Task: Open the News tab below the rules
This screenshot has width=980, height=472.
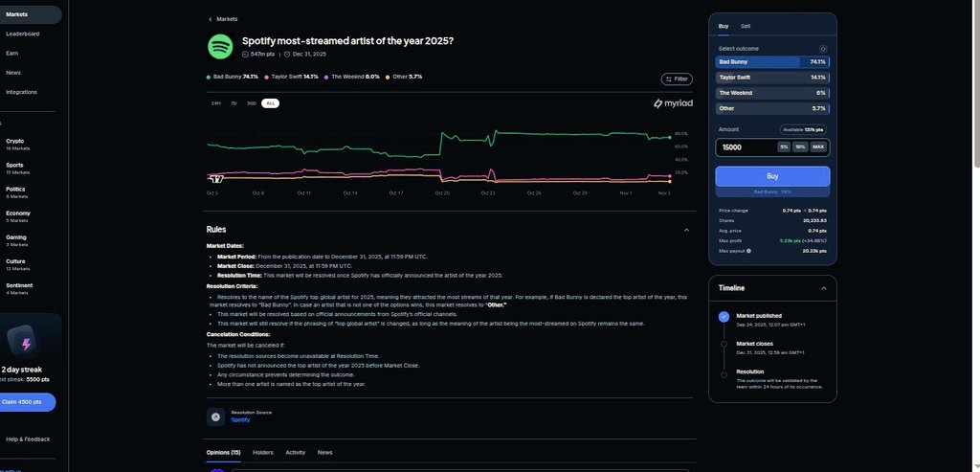Action: (325, 453)
